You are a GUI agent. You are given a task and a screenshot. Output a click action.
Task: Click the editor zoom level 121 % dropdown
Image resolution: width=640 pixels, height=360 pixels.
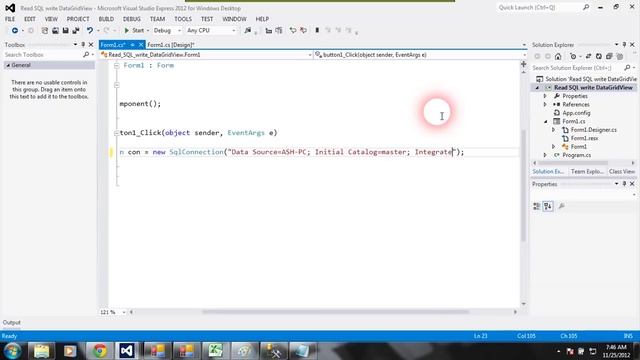tap(113, 312)
